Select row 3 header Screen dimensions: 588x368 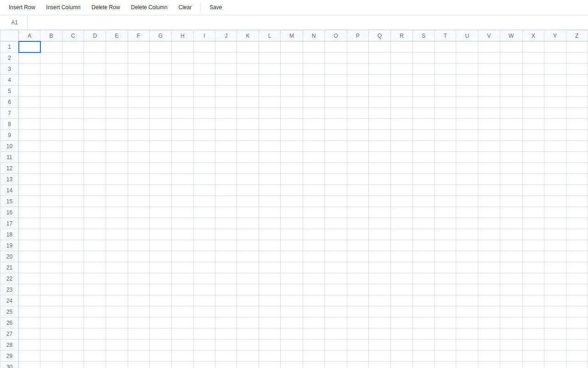tap(9, 69)
